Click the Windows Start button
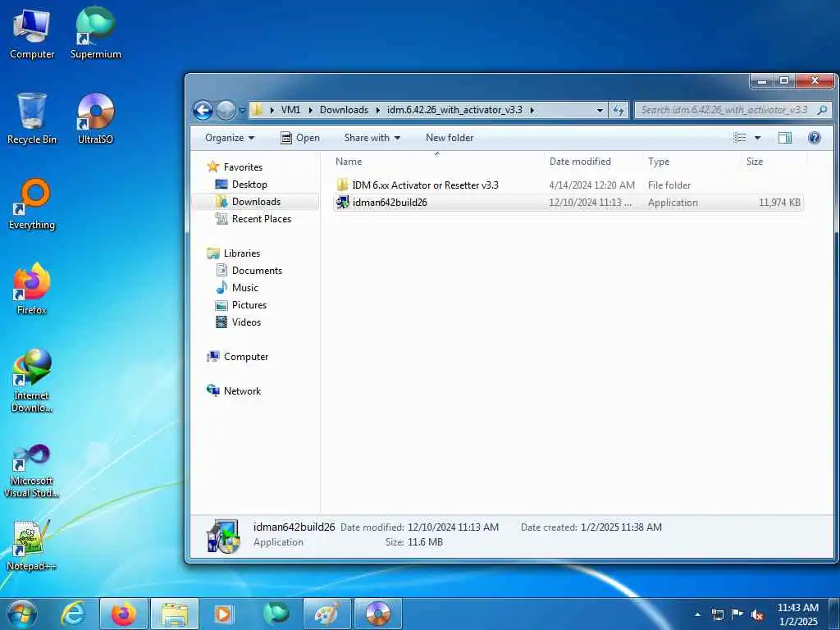The width and height of the screenshot is (840, 630). [22, 614]
